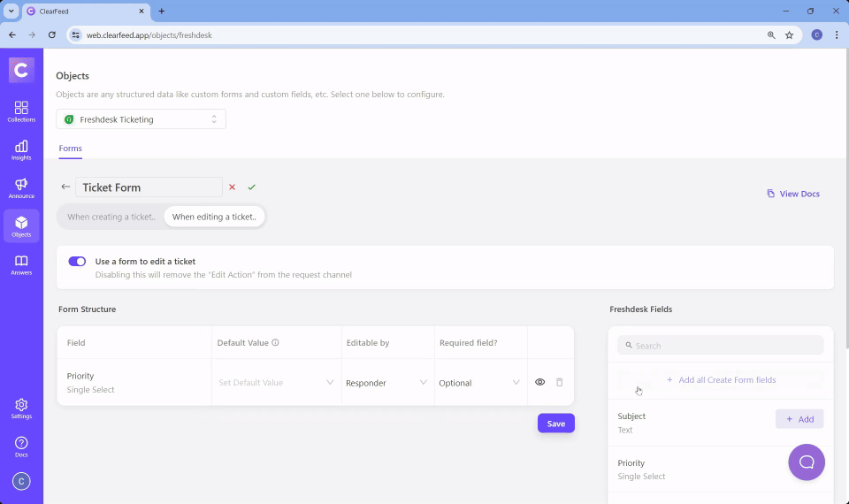Cancel renaming with the red X
Screen dimensions: 849x504
tap(232, 187)
